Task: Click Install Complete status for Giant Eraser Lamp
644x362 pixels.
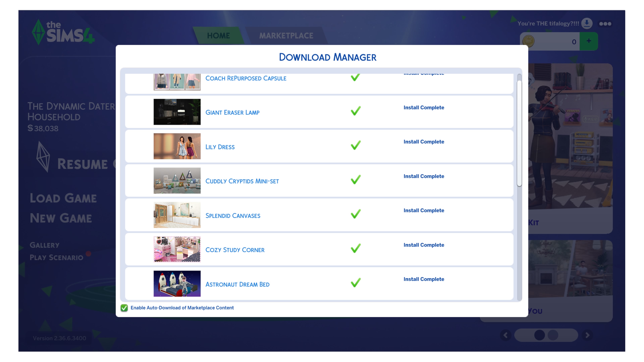Action: (424, 108)
